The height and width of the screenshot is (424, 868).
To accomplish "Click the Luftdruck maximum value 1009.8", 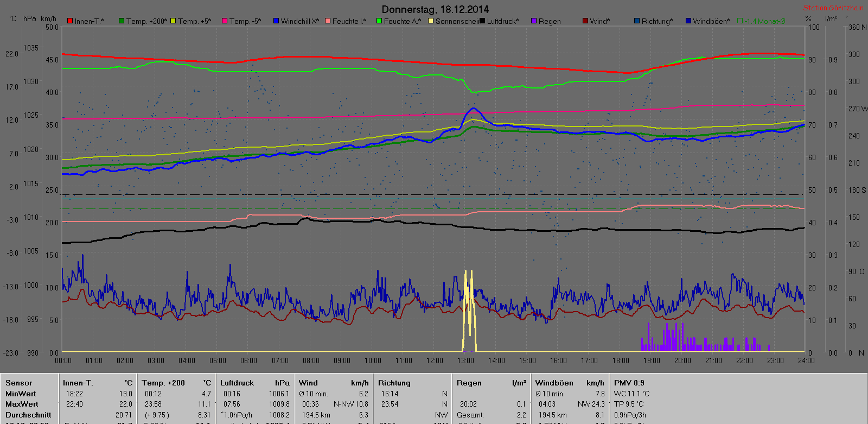I will tap(279, 404).
